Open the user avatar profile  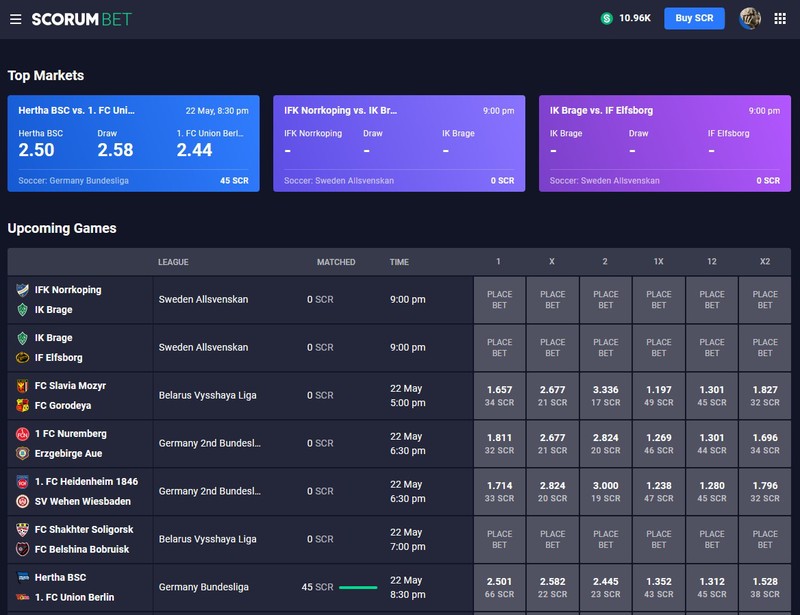[750, 18]
